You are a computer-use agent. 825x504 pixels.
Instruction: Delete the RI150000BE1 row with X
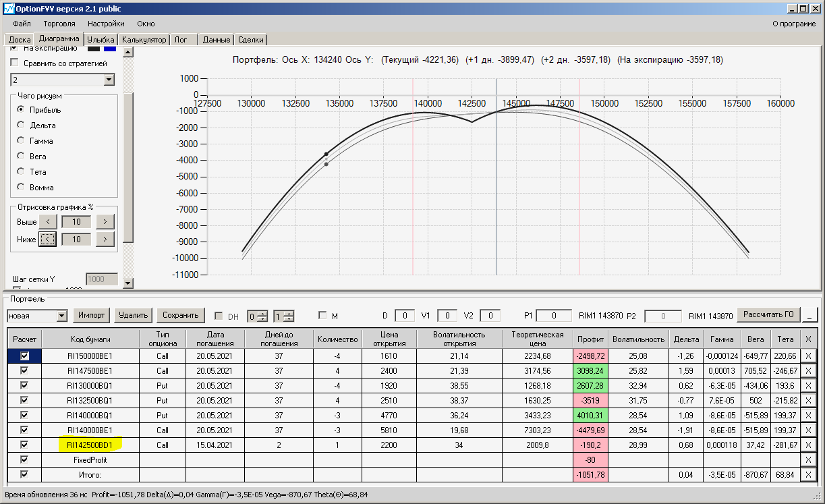point(808,356)
